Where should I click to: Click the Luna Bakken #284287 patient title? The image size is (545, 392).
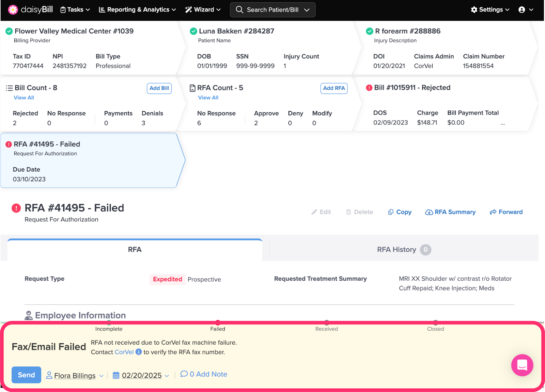pyautogui.click(x=236, y=31)
